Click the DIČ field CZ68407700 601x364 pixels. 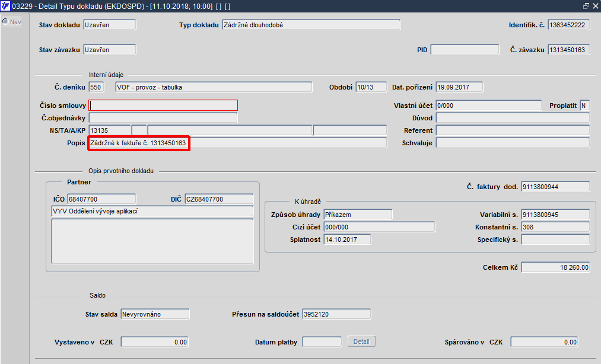[220, 199]
